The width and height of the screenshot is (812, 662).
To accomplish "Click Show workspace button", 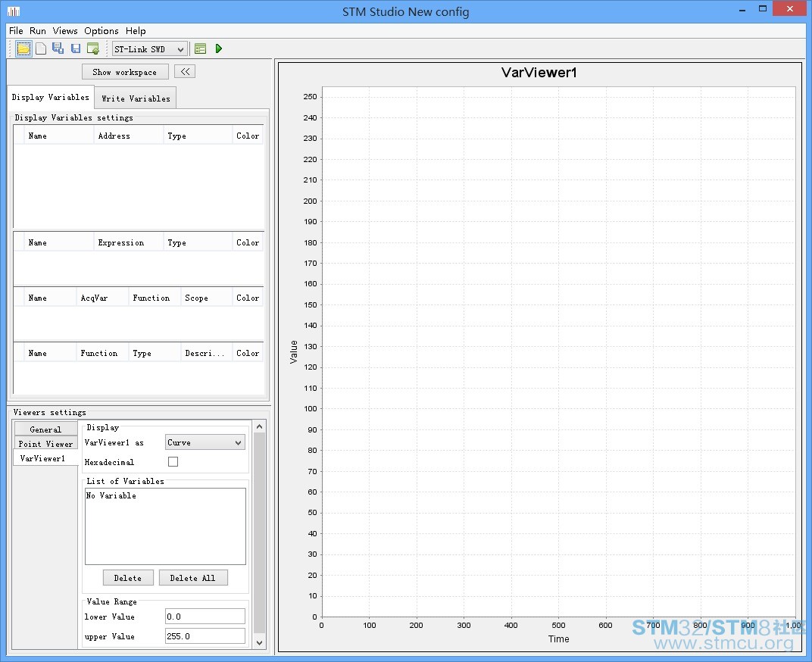I will click(125, 72).
